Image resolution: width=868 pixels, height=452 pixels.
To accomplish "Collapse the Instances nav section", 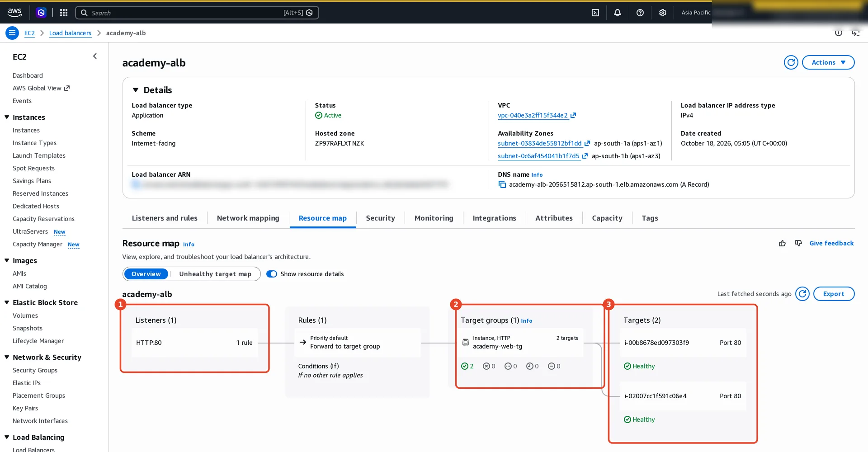I will [7, 117].
